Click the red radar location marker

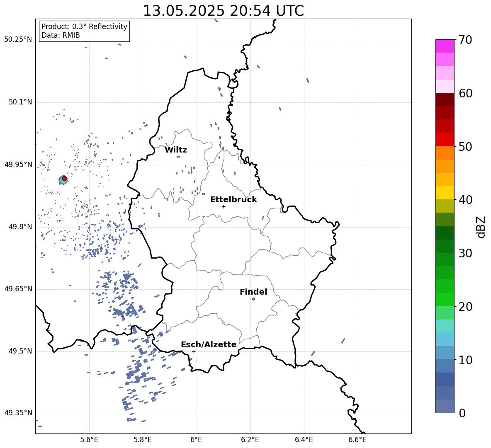click(x=64, y=179)
